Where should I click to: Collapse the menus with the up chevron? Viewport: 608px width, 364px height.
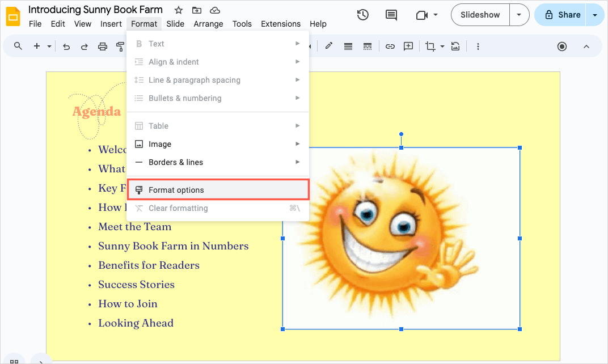[x=586, y=46]
